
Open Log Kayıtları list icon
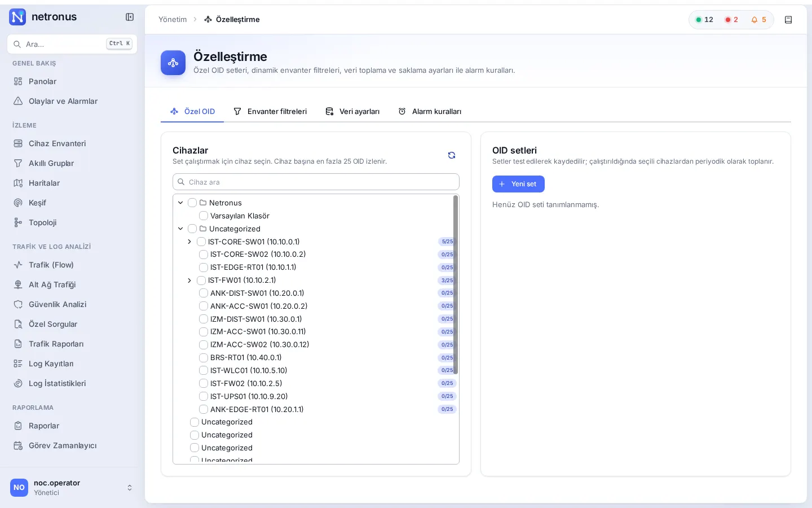pyautogui.click(x=18, y=364)
